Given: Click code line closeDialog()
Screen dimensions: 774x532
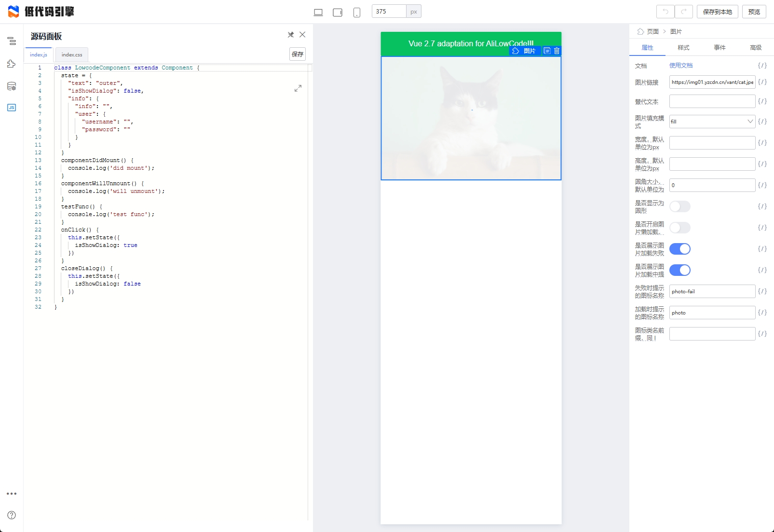Looking at the screenshot, I should (x=87, y=268).
